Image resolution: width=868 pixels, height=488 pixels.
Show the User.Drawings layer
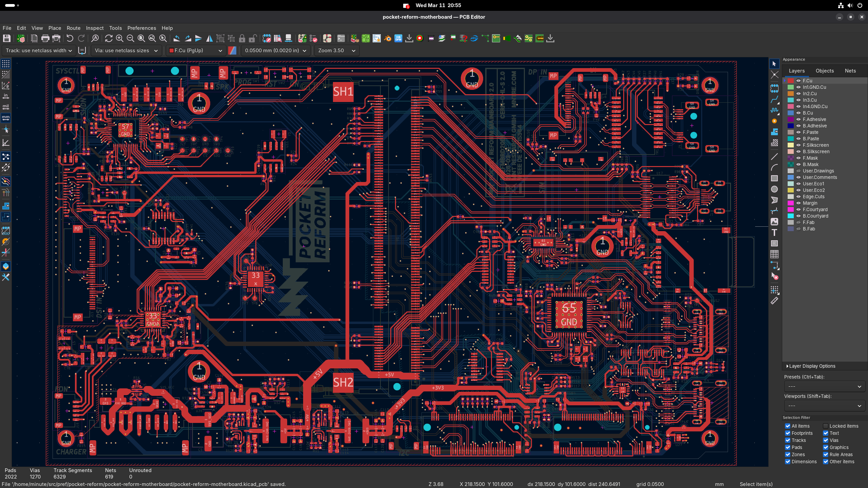coord(798,171)
